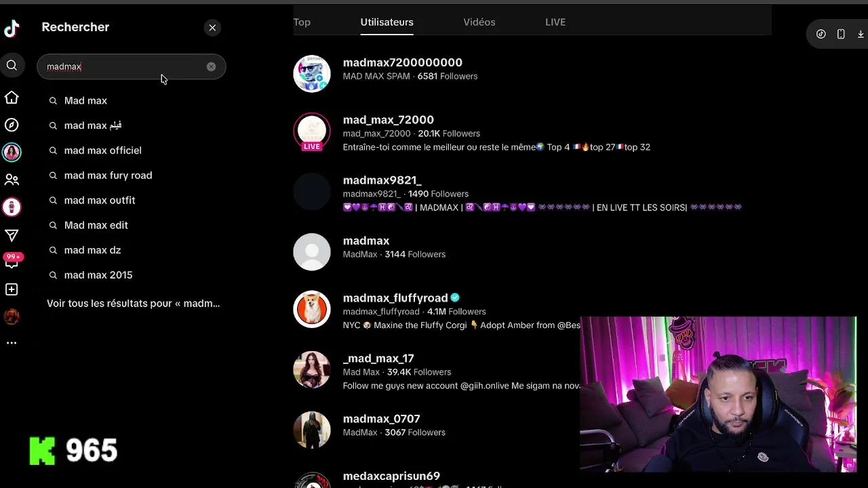868x488 pixels.
Task: Click the madmax7200000000 username
Action: [x=402, y=62]
